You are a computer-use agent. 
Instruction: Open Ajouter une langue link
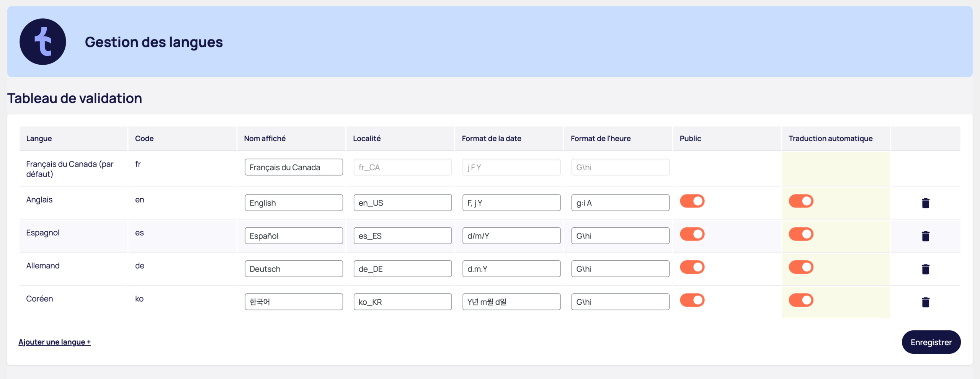pos(54,342)
